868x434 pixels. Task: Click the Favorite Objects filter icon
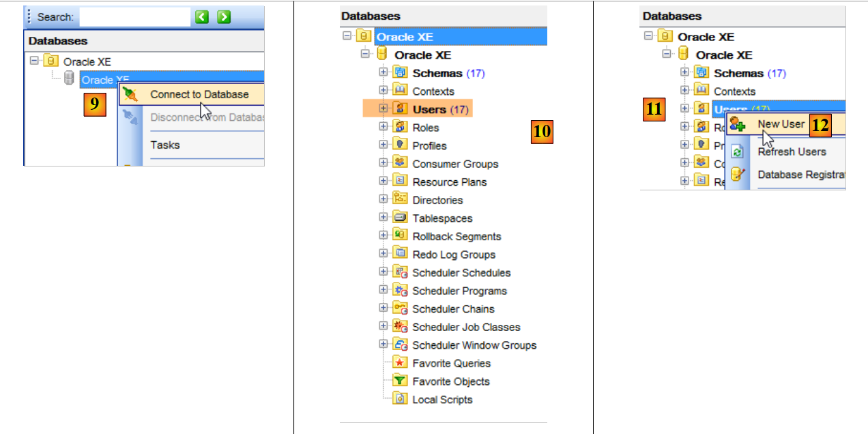click(x=401, y=381)
